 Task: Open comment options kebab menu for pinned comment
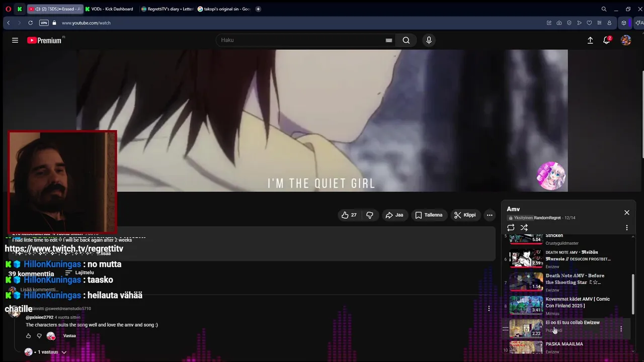click(x=489, y=309)
